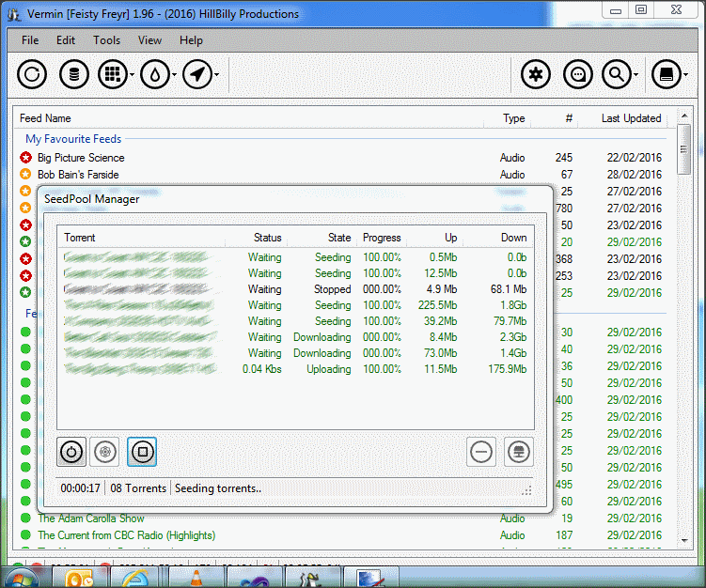Click the 00:00:17 timer in status bar
Screen dimensions: 706x588
[x=80, y=488]
